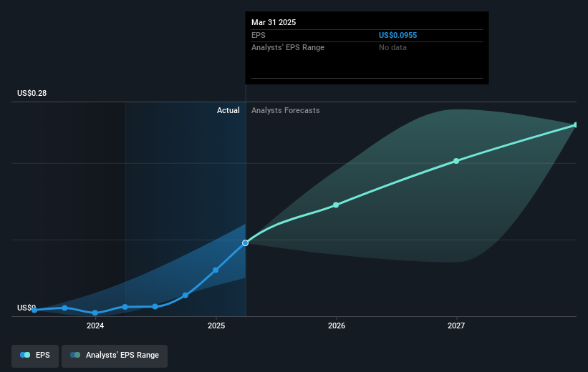Image resolution: width=588 pixels, height=372 pixels.
Task: Click the Analysts Forecasts section label
Action: tap(285, 110)
